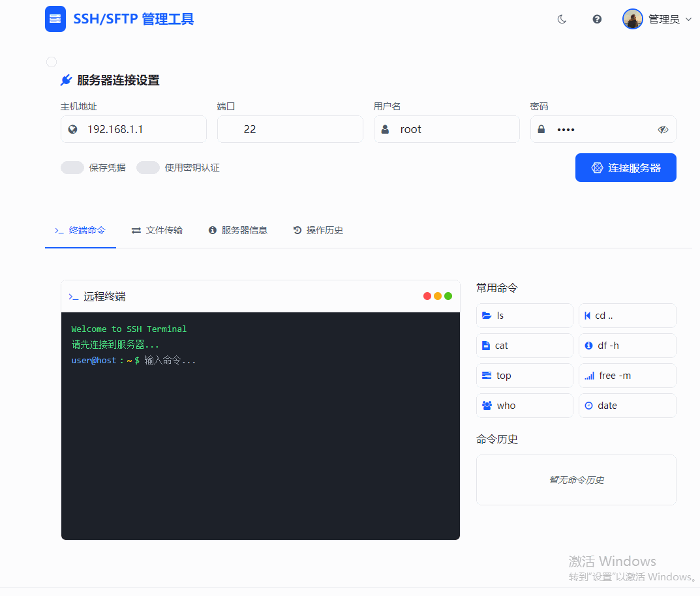Click the user icon beside the username input
700x596 pixels.
pyautogui.click(x=385, y=129)
